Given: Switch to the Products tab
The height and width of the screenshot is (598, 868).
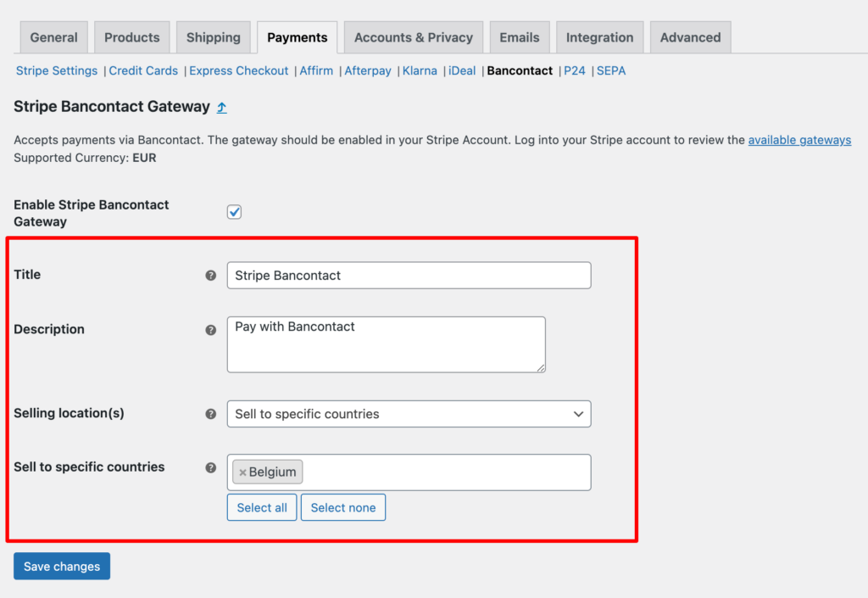Looking at the screenshot, I should click(x=131, y=37).
